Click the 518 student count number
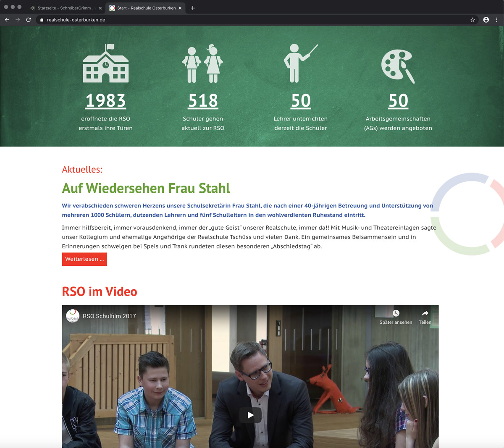This screenshot has width=504, height=448. pyautogui.click(x=203, y=101)
